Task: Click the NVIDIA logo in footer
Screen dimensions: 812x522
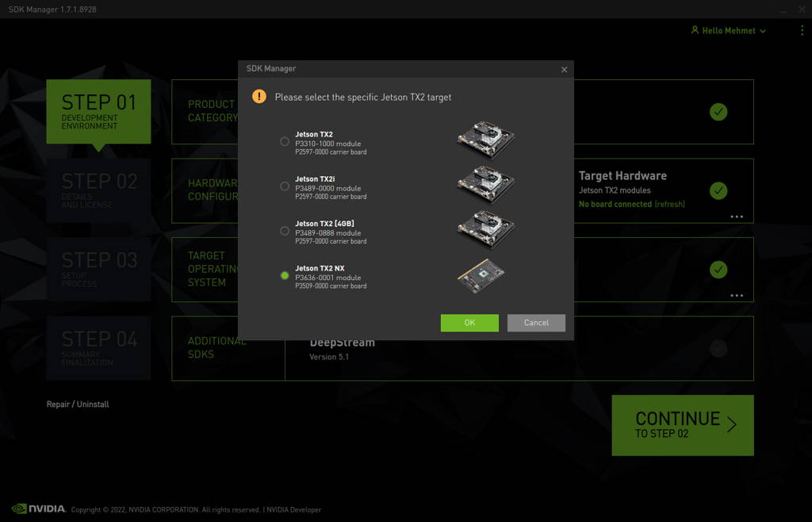Action: pos(39,509)
